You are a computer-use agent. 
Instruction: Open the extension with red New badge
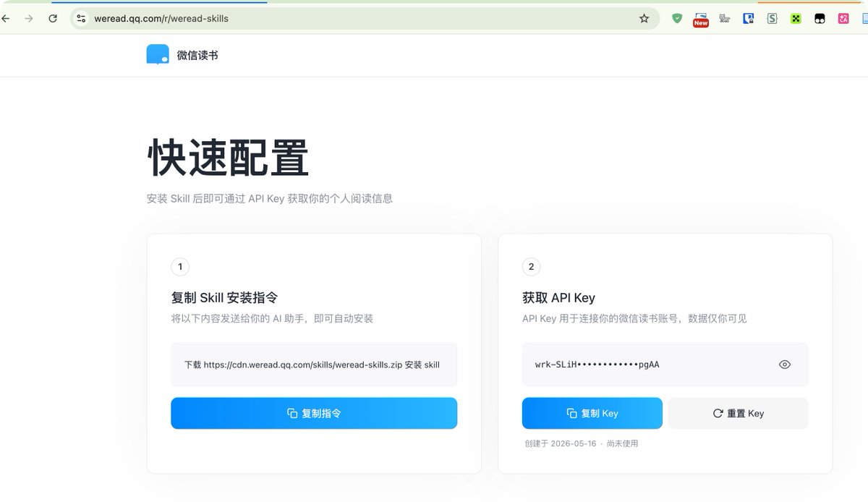click(700, 20)
